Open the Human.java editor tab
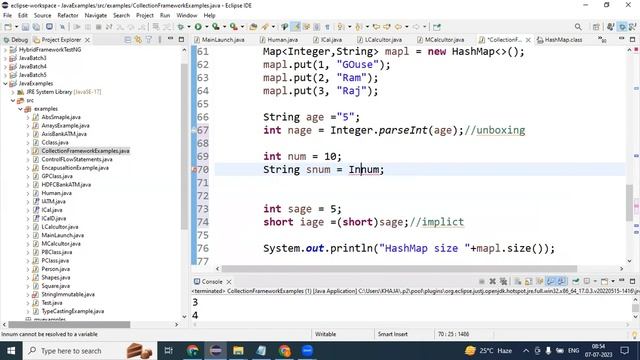Viewport: 640px width, 360px height. (x=279, y=40)
